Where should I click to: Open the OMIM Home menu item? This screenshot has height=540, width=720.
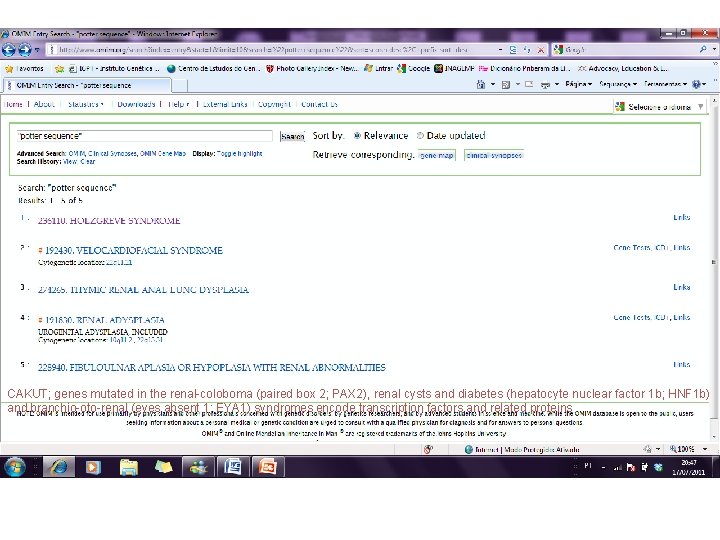pyautogui.click(x=13, y=104)
